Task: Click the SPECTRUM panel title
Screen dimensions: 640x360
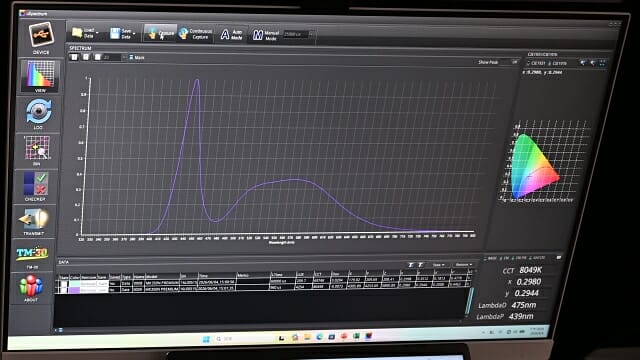Action: coord(80,48)
